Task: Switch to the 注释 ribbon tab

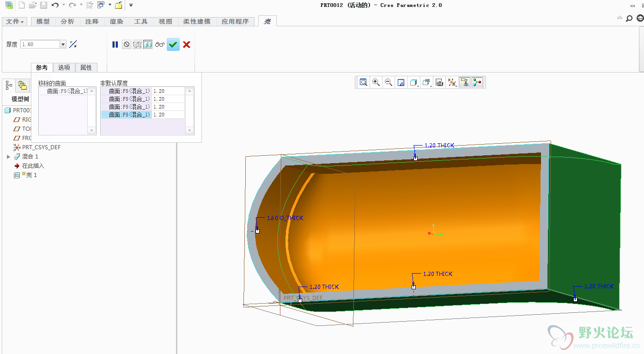Action: click(92, 22)
